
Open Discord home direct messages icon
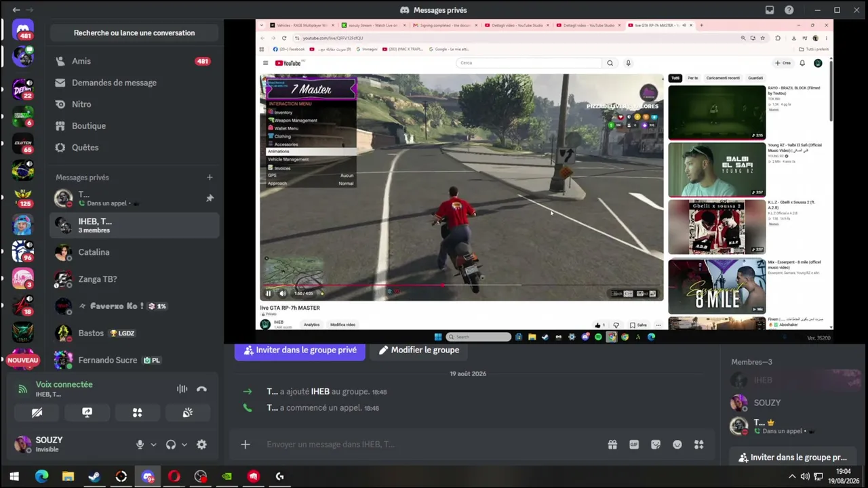coord(22,30)
